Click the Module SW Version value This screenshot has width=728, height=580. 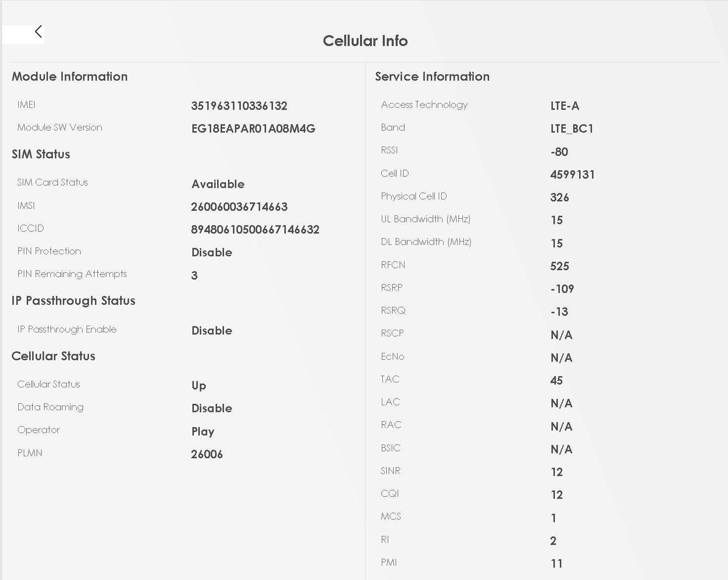(x=253, y=129)
